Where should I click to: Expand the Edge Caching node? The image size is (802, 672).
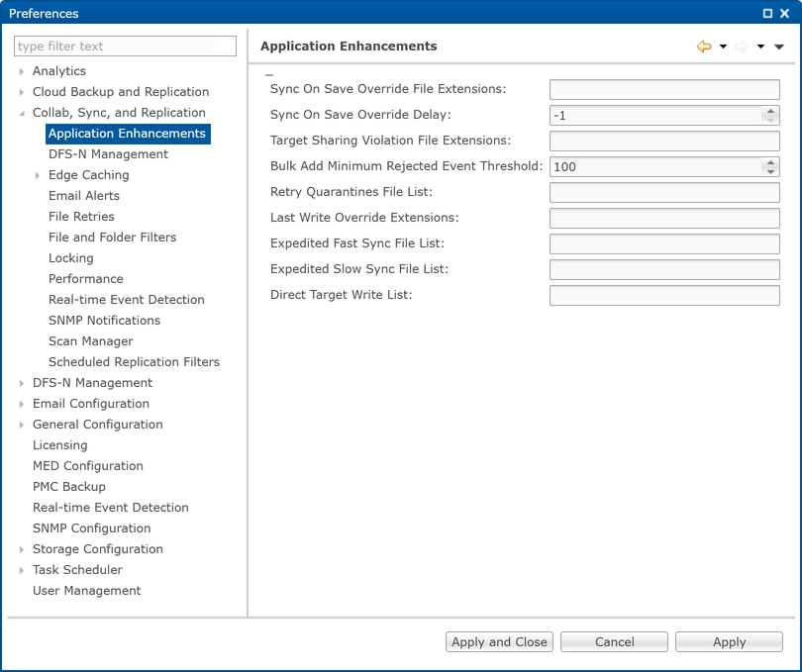click(x=38, y=175)
